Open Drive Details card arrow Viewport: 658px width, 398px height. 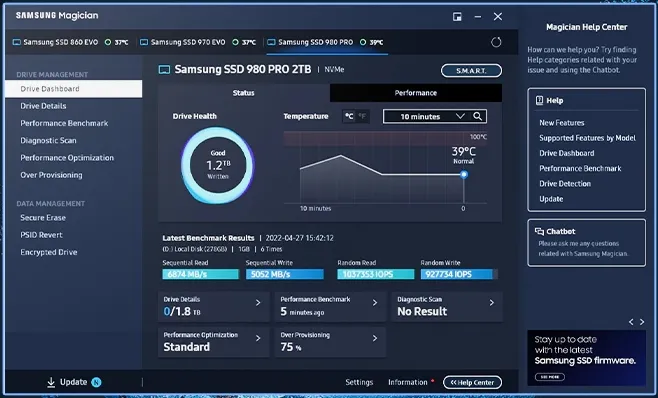[x=258, y=303]
